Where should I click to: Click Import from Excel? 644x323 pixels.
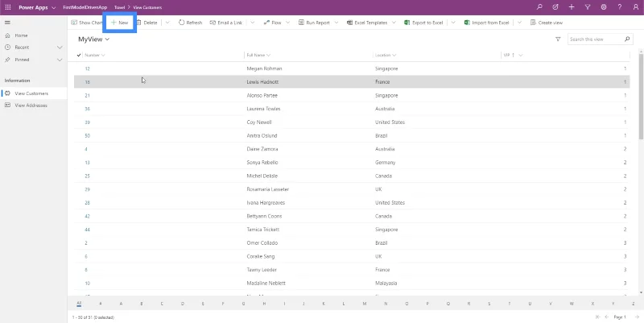click(x=487, y=23)
